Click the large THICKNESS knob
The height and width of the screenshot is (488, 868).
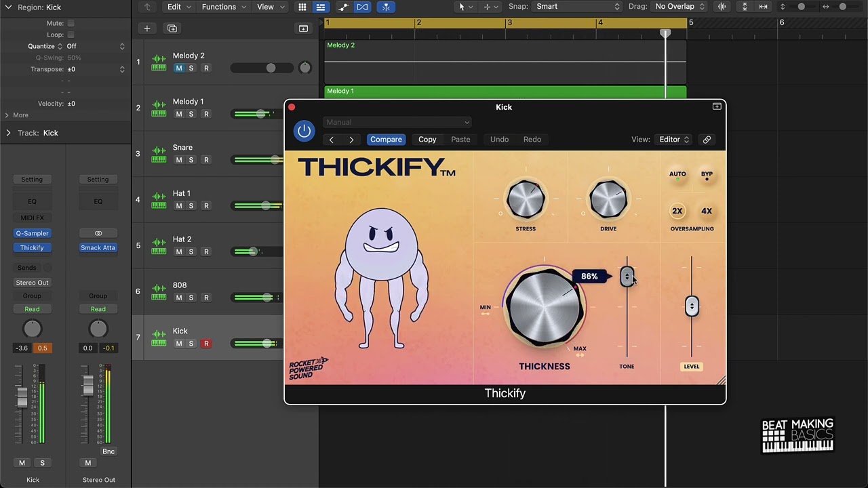click(545, 308)
